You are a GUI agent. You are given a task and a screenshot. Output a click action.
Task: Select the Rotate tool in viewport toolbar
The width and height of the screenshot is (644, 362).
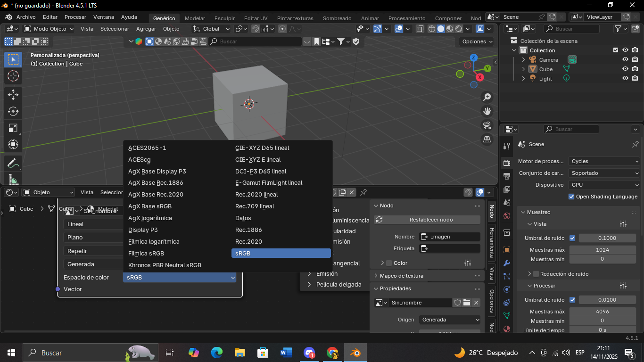coord(13,111)
